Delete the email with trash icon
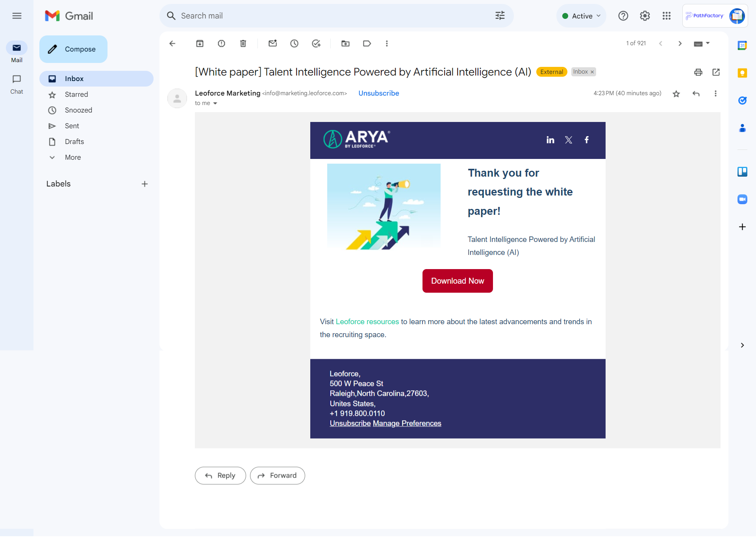Image resolution: width=756 pixels, height=537 pixels. [243, 44]
